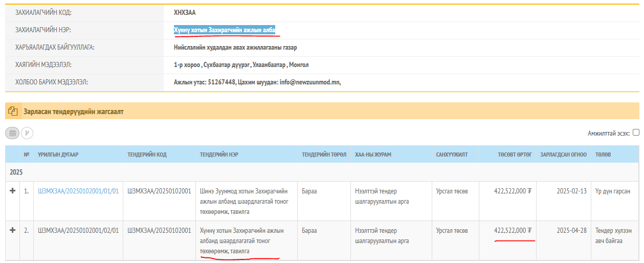Click the calendar view round icon

click(x=12, y=133)
